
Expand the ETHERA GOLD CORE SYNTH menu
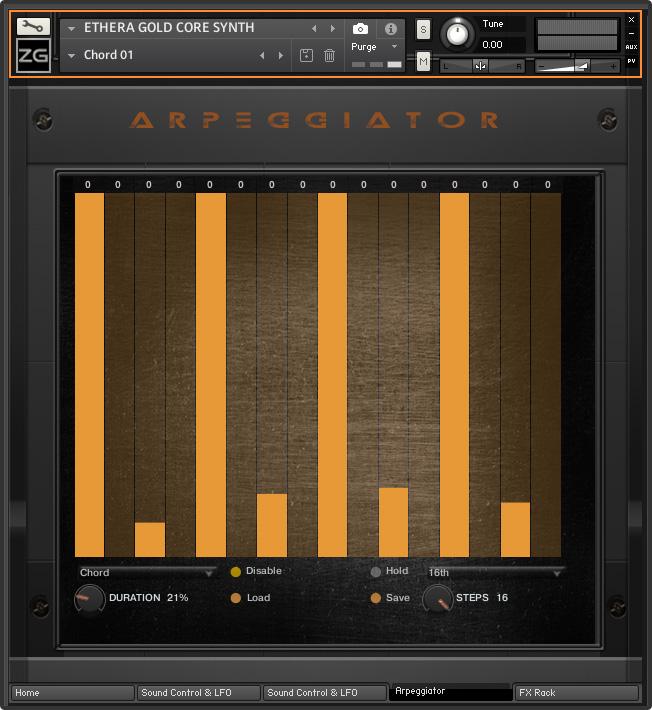[x=71, y=29]
